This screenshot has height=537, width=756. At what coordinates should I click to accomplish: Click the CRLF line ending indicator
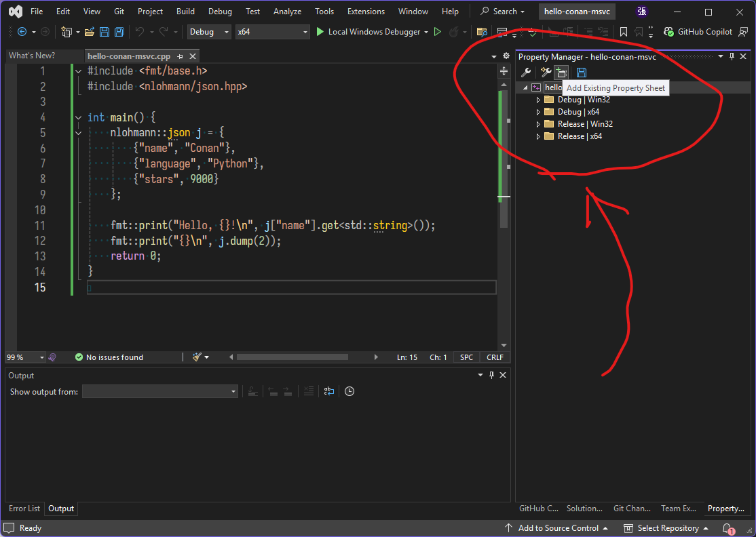pyautogui.click(x=495, y=357)
